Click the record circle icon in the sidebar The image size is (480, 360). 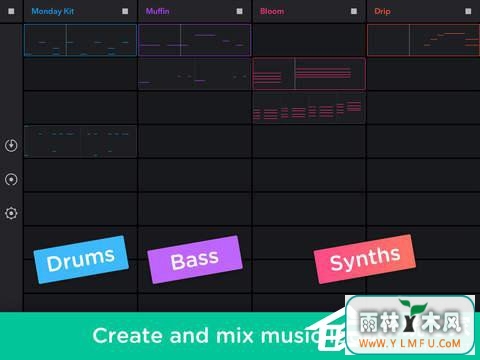point(11,180)
